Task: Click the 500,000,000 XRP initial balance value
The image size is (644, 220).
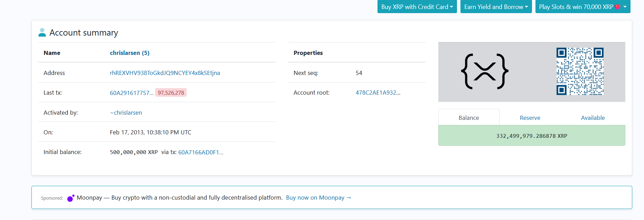Action: pyautogui.click(x=134, y=152)
